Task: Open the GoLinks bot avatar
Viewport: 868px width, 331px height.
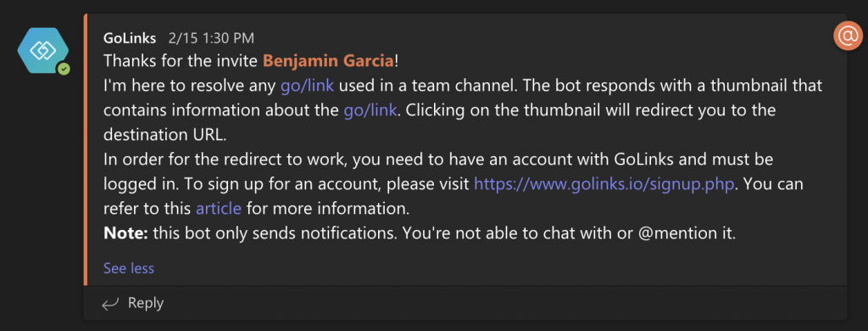Action: coord(43,51)
